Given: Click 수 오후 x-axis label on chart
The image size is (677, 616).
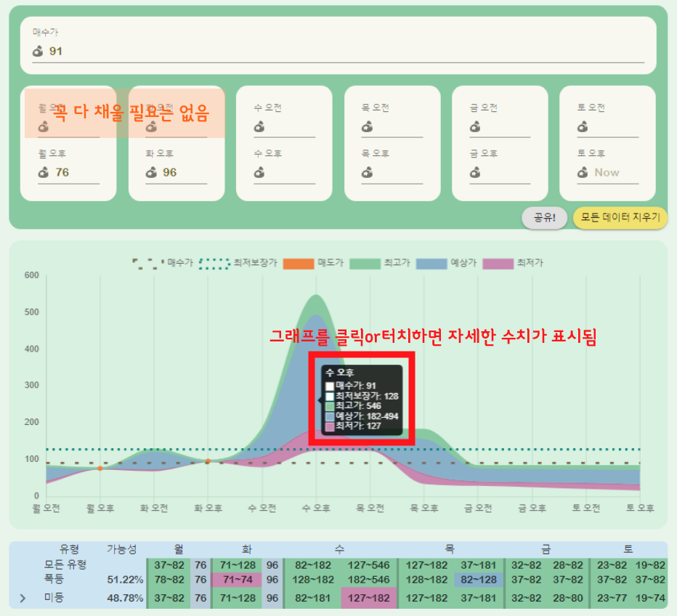Looking at the screenshot, I should (x=316, y=508).
